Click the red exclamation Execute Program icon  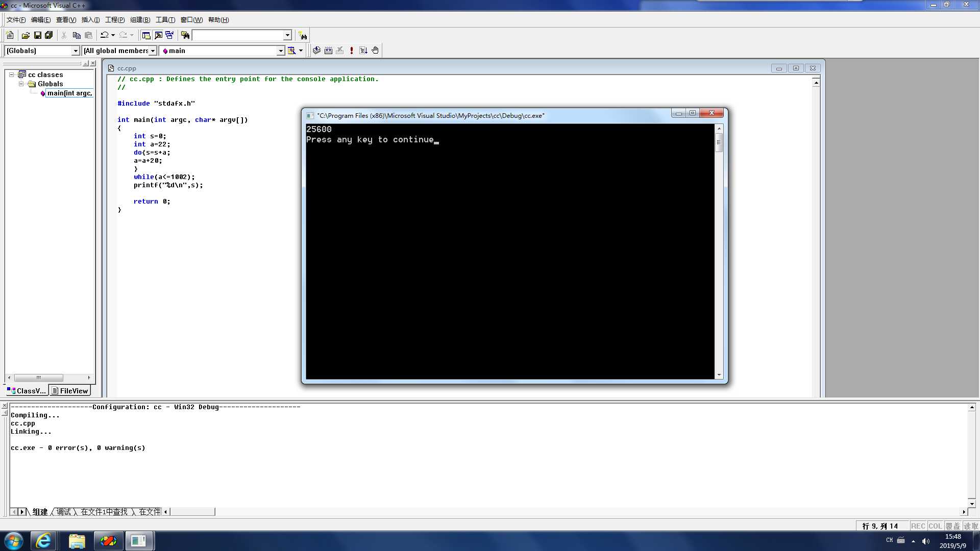click(352, 51)
